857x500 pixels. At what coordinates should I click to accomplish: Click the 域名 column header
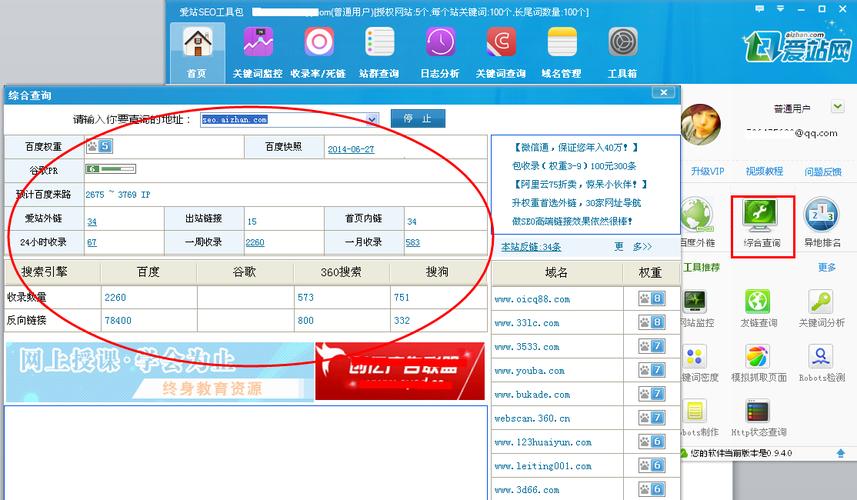(556, 272)
